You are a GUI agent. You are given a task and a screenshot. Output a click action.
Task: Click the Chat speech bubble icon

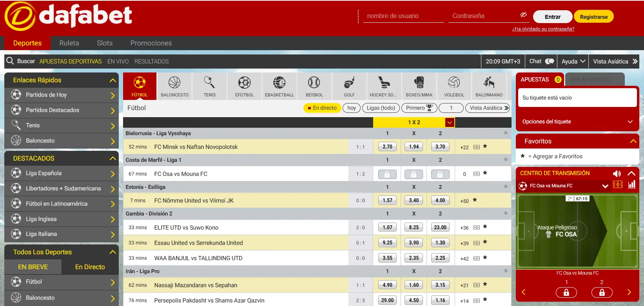coord(550,62)
